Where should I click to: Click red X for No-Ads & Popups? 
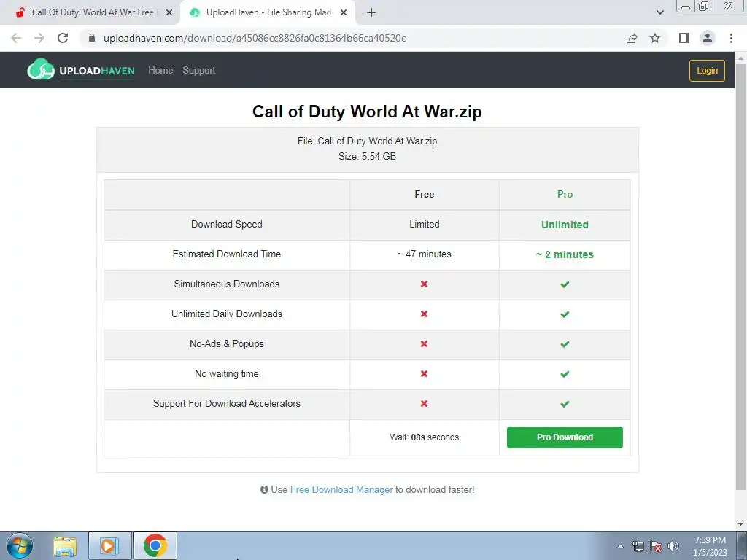(424, 344)
